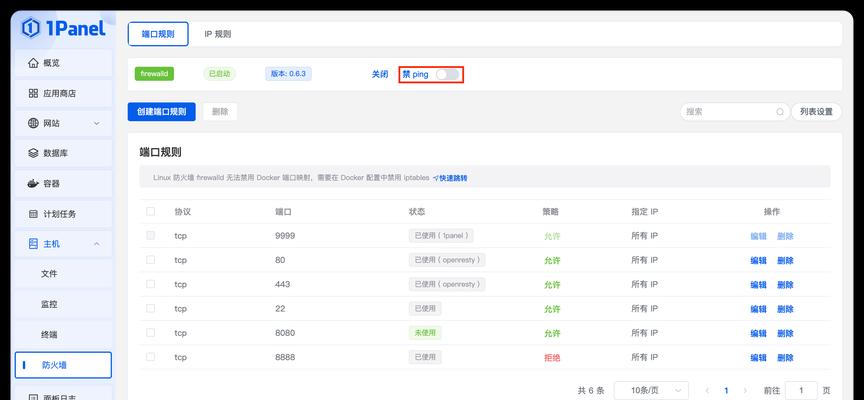Check the checkbox for port 8888 row
Viewport: 864px width, 400px height.
150,357
